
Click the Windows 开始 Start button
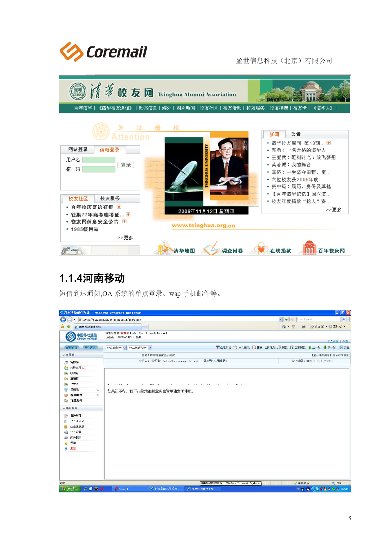70,489
